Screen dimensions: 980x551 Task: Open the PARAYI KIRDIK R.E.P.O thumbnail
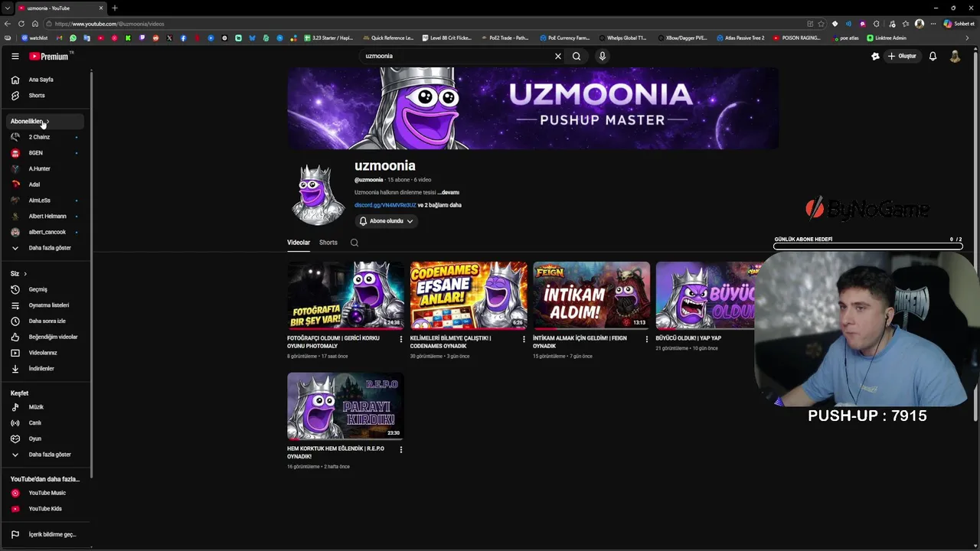coord(345,406)
